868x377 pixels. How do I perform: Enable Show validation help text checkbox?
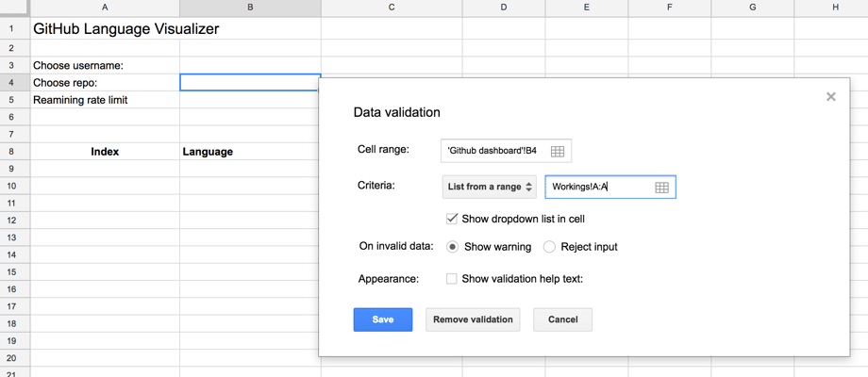451,279
